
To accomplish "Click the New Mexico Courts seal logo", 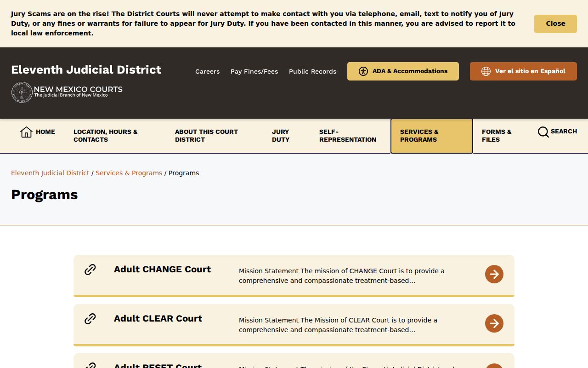I will [x=22, y=92].
